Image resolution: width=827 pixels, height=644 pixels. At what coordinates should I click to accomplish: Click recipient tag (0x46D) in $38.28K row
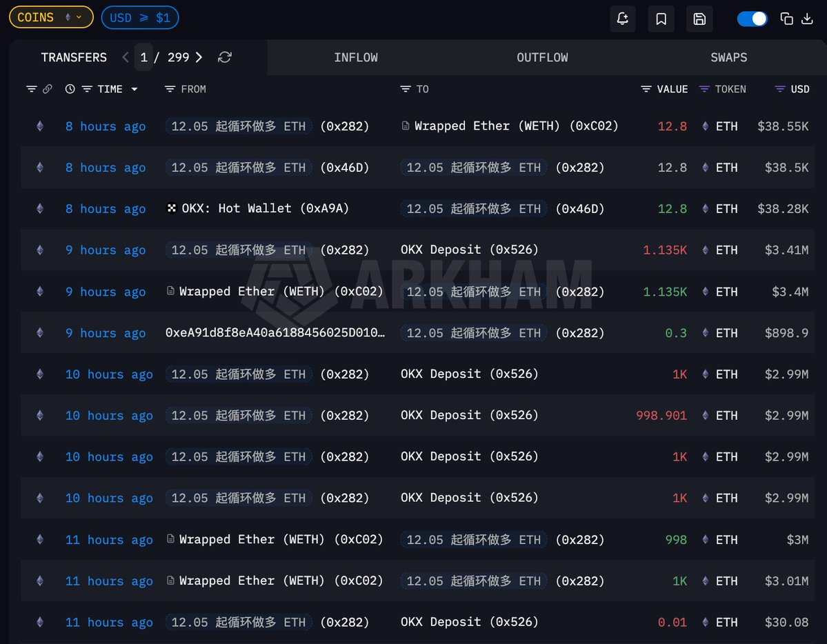coord(580,209)
